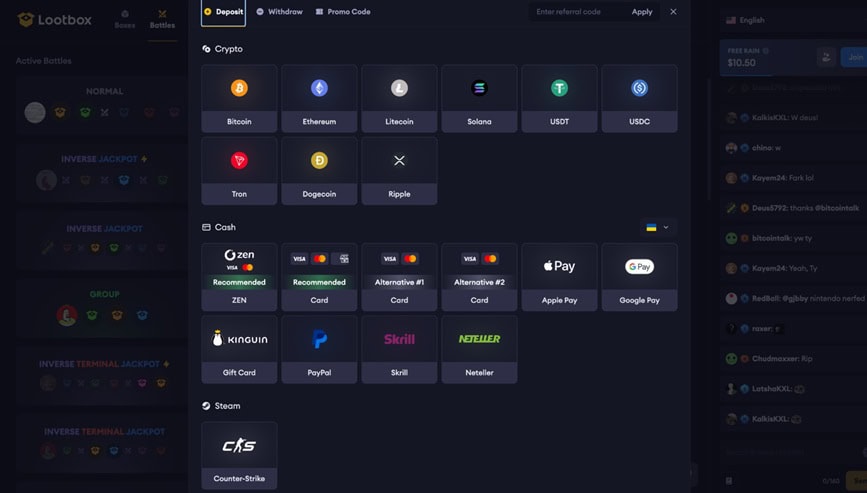This screenshot has width=867, height=493.
Task: Open Boxes navigation item
Action: coord(124,19)
